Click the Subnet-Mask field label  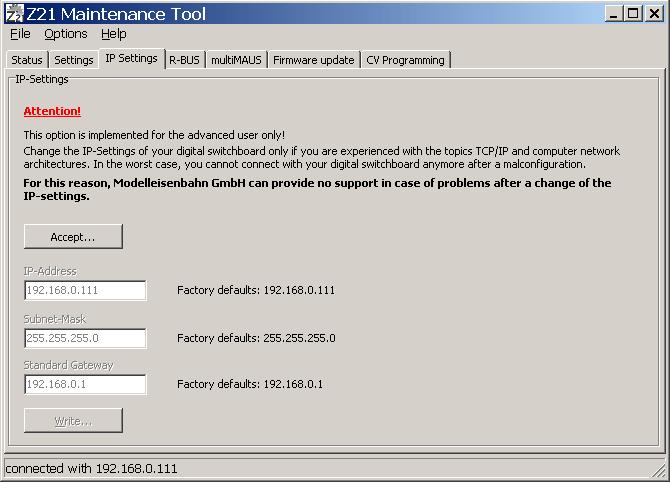[55, 319]
